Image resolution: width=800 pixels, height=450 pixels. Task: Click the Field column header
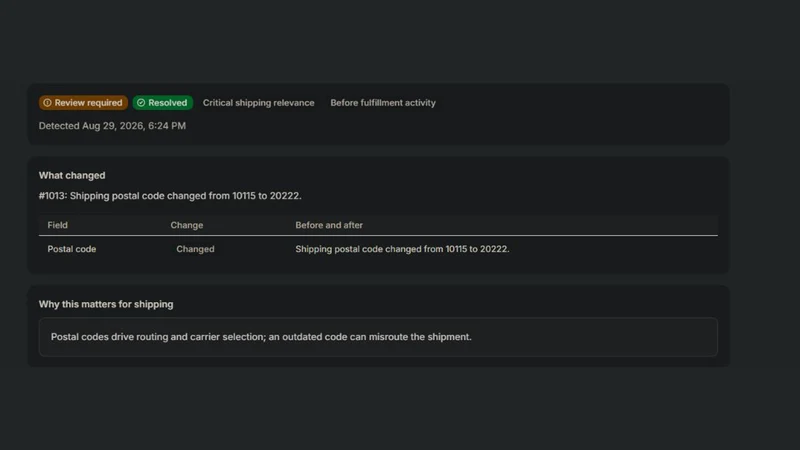point(57,225)
